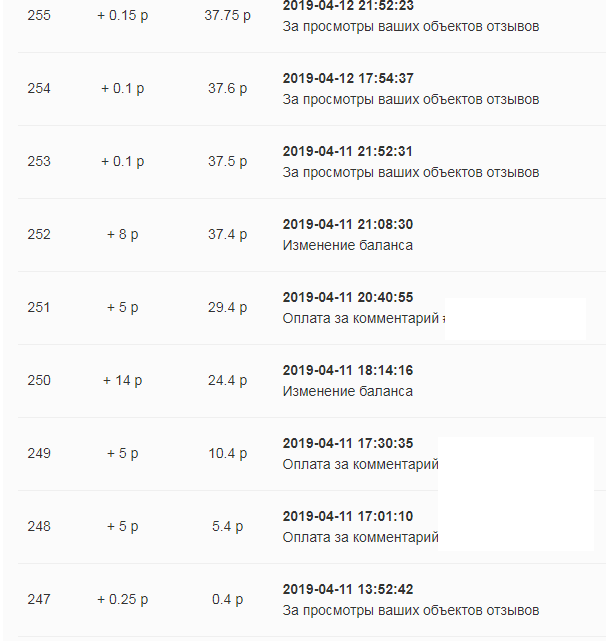Click the 10.4 р balance value
Image resolution: width=606 pixels, height=641 pixels.
click(227, 454)
